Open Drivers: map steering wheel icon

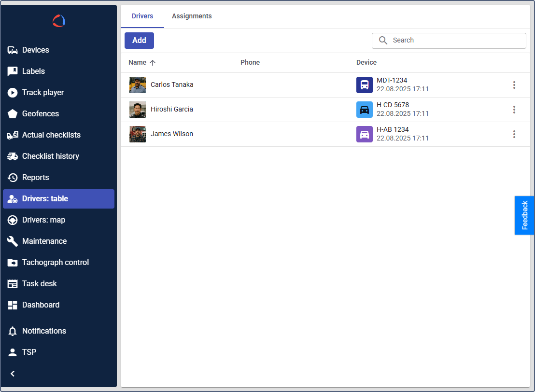pyautogui.click(x=13, y=220)
